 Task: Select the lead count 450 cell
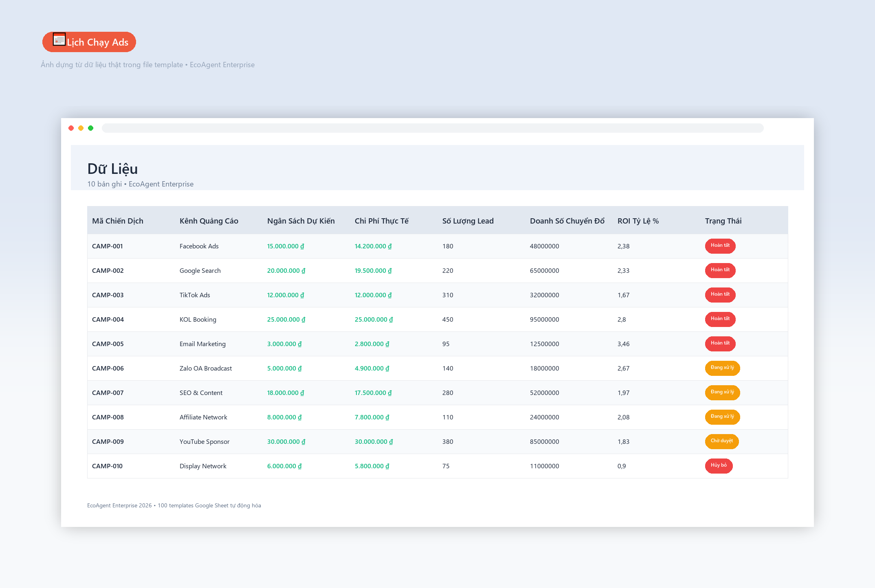pos(448,320)
